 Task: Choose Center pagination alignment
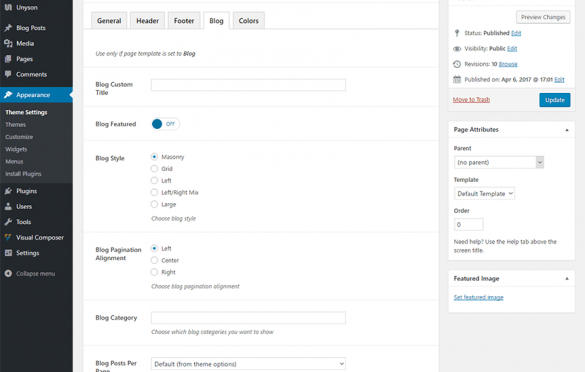coord(154,260)
